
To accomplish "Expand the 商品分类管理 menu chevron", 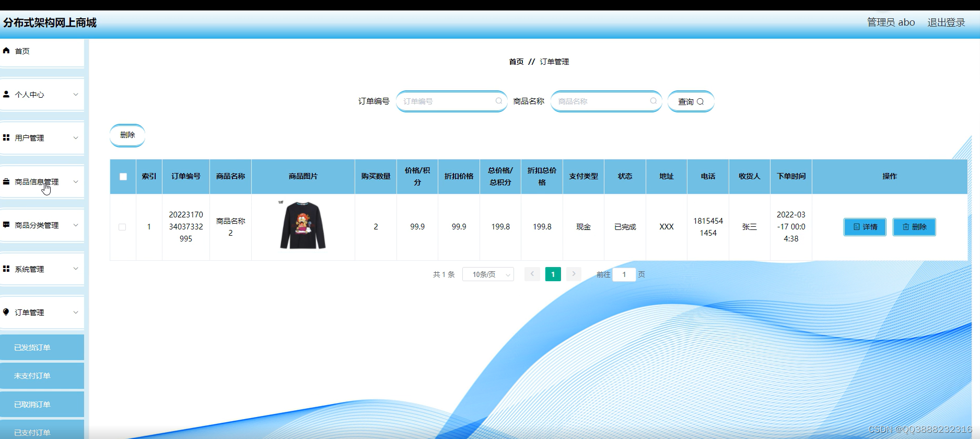I will 76,225.
